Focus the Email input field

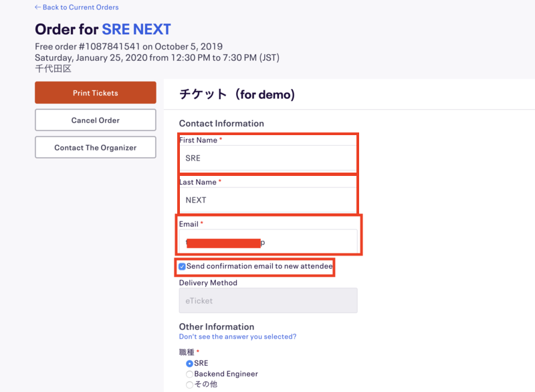(x=268, y=242)
